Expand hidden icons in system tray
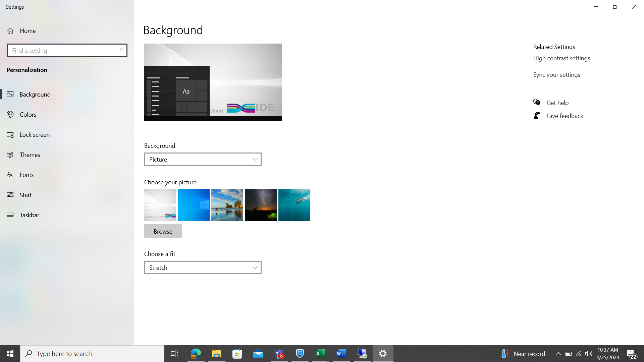This screenshot has height=362, width=644. tap(558, 354)
